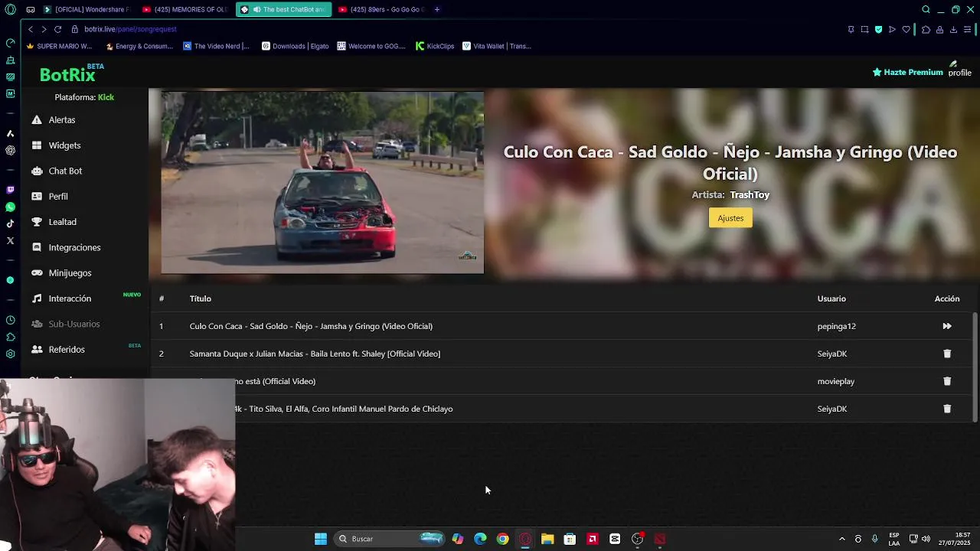Click the song video player thumbnail

click(x=322, y=182)
